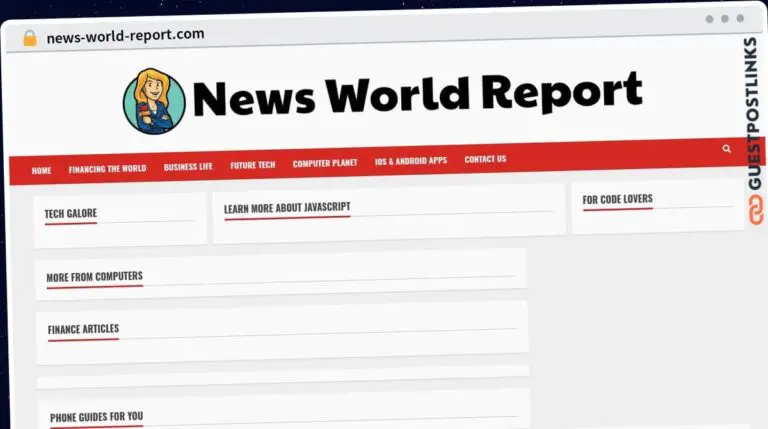Select the Tech Galore heading
The image size is (768, 429).
(x=70, y=213)
